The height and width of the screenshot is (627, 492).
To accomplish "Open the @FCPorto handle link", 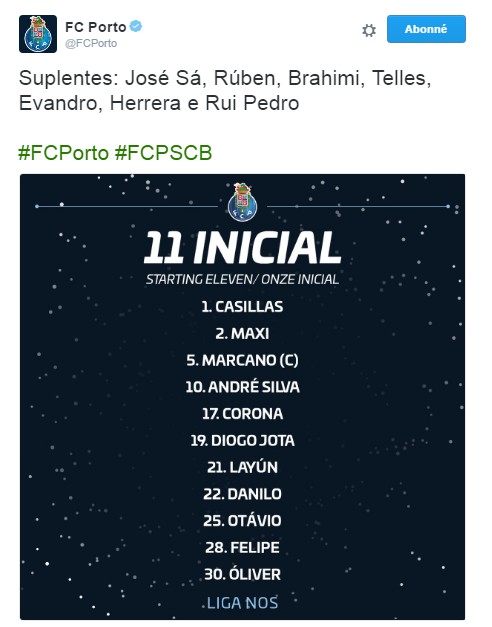I will (x=91, y=44).
